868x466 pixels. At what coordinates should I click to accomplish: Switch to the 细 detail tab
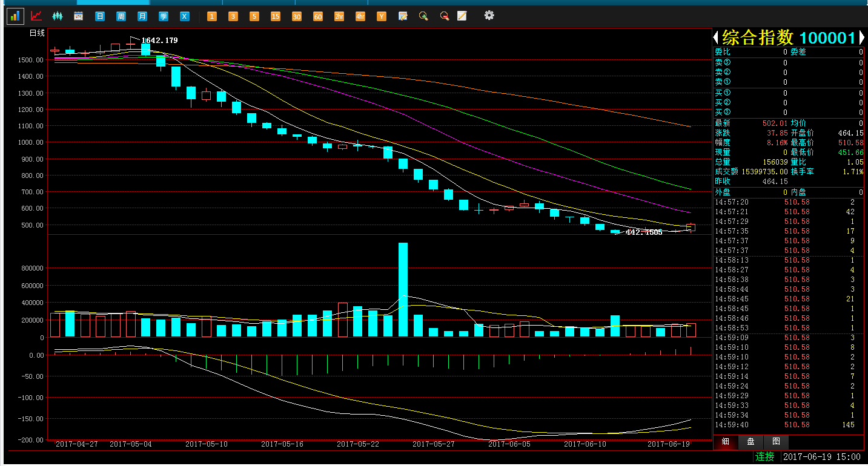[x=725, y=442]
